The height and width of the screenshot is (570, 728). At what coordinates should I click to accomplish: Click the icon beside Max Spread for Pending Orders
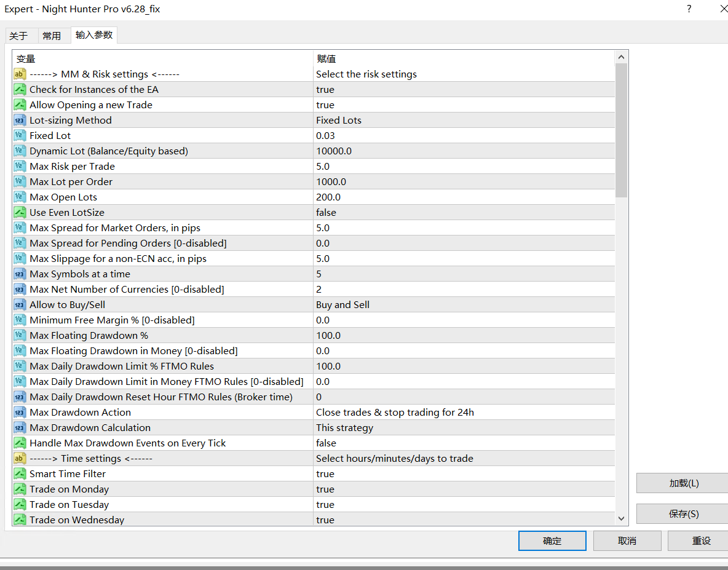pyautogui.click(x=20, y=243)
